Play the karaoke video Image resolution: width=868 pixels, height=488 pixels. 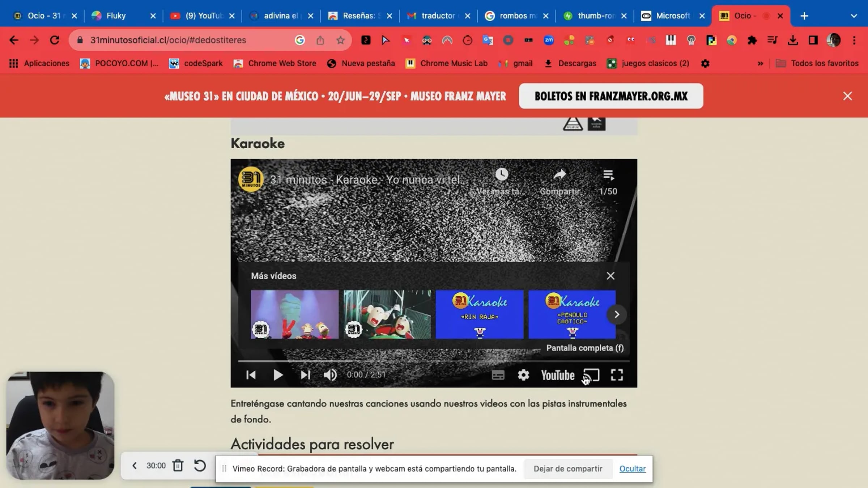[278, 375]
